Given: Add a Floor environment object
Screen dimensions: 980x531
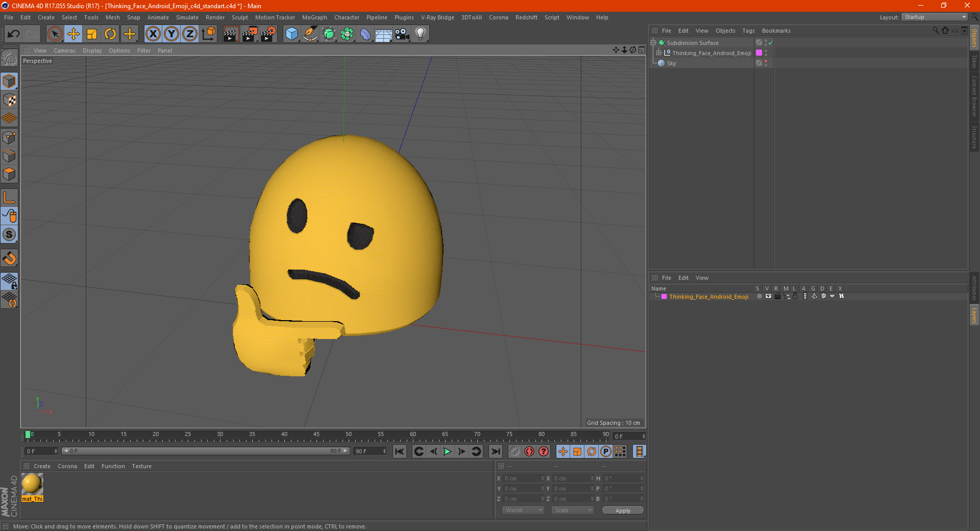Looking at the screenshot, I should (x=384, y=34).
